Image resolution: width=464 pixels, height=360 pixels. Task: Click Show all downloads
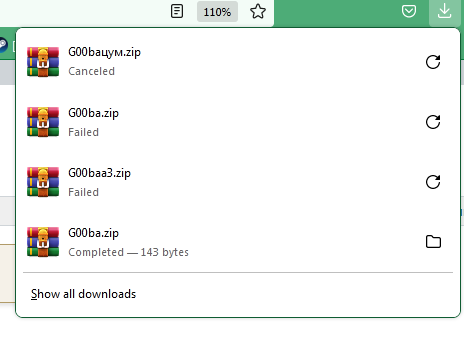[83, 294]
